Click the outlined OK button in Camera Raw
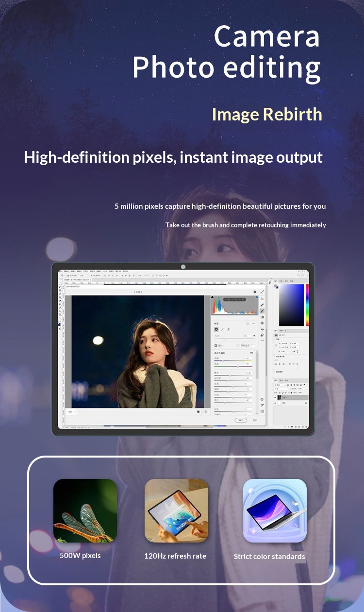The height and width of the screenshot is (612, 364). coord(241,420)
